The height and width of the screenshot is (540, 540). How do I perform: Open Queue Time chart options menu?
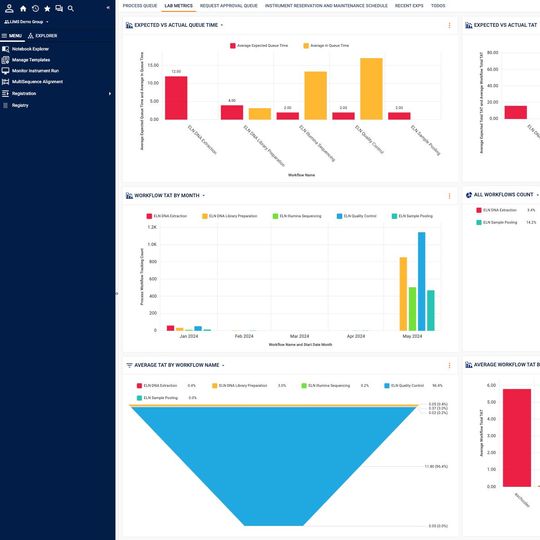[x=449, y=25]
